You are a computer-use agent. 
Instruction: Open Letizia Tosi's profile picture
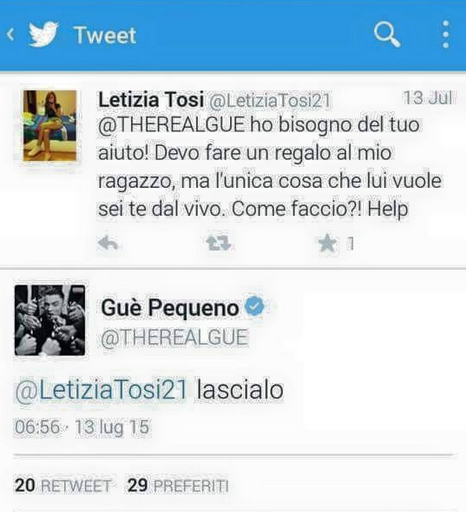50,126
